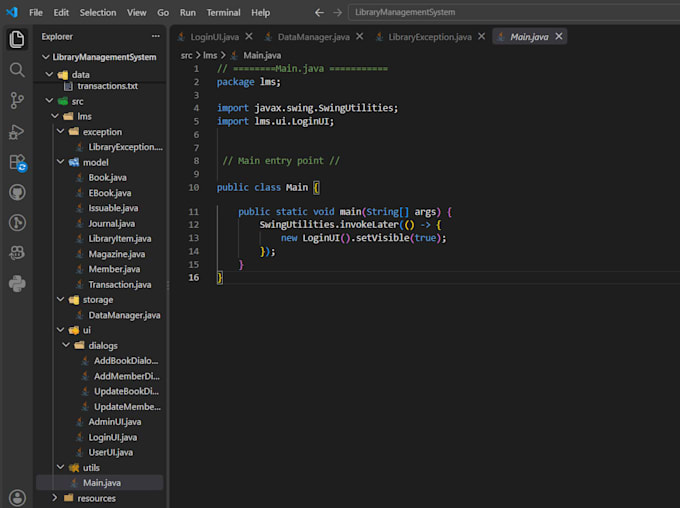Select Main.java in explorer tree
This screenshot has width=680, height=508.
click(x=100, y=483)
